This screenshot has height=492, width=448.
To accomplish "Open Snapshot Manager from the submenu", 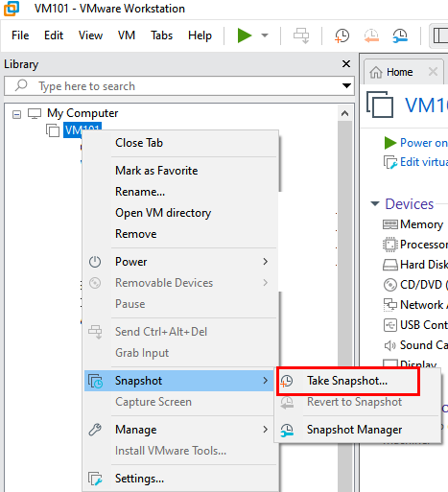I will click(x=354, y=430).
